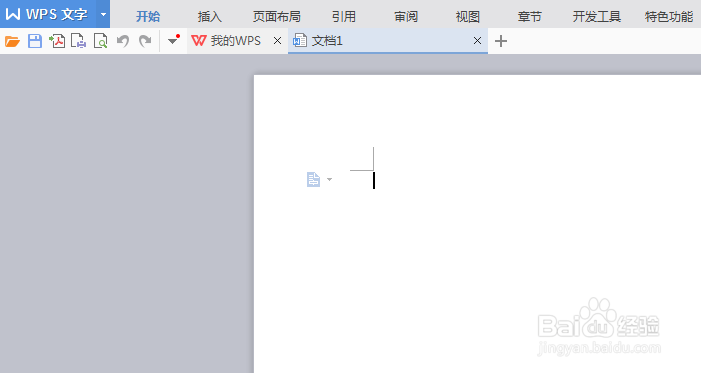This screenshot has height=373, width=701.
Task: Expand the quick access toolbar customization arrow
Action: pyautogui.click(x=173, y=40)
